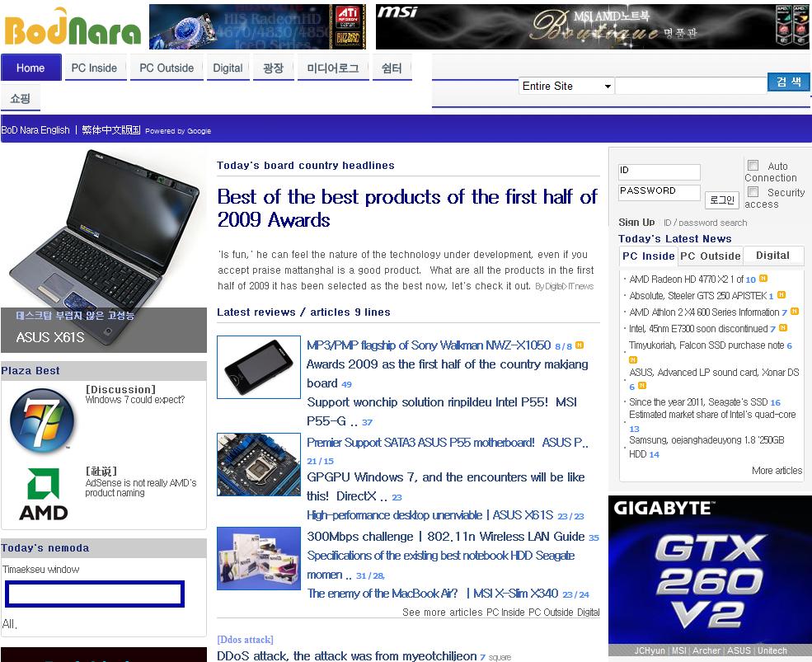
Task: Click the AMD logo icon
Action: pos(44,494)
